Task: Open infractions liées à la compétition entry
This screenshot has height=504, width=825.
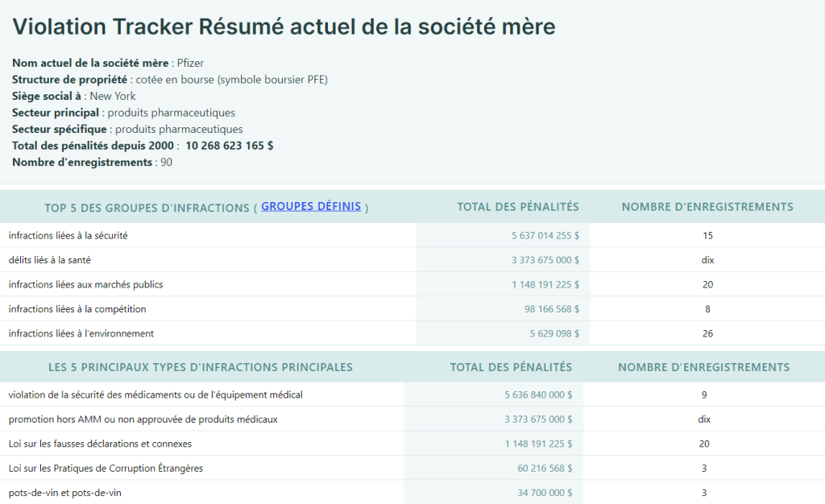Action: 77,309
